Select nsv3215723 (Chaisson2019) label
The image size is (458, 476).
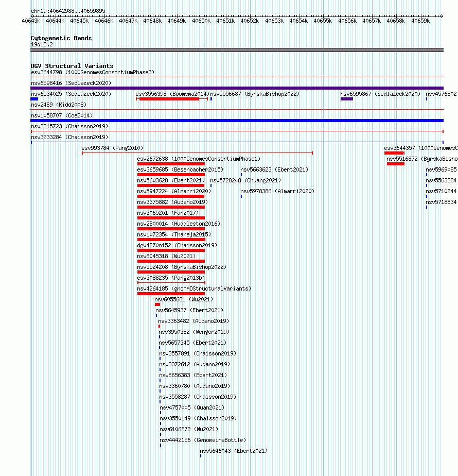click(x=69, y=126)
